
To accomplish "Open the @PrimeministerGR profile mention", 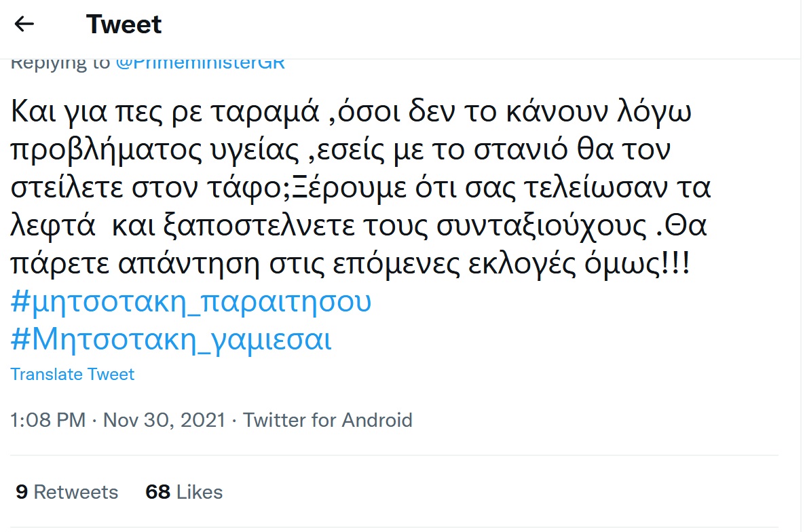I will (200, 63).
